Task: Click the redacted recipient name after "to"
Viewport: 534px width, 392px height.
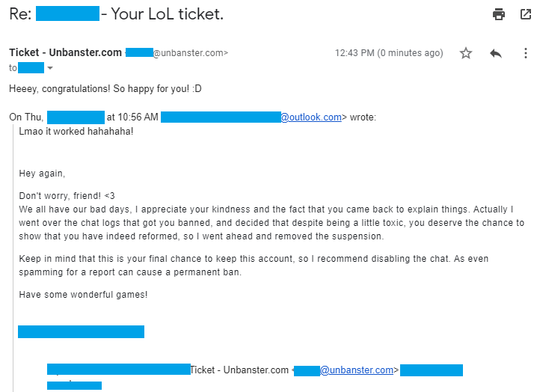Action: pyautogui.click(x=31, y=68)
